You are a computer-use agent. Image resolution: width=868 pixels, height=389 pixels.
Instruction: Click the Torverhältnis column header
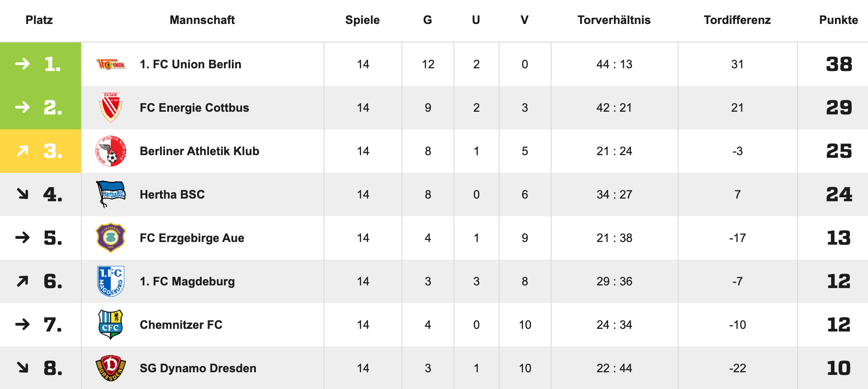point(613,20)
